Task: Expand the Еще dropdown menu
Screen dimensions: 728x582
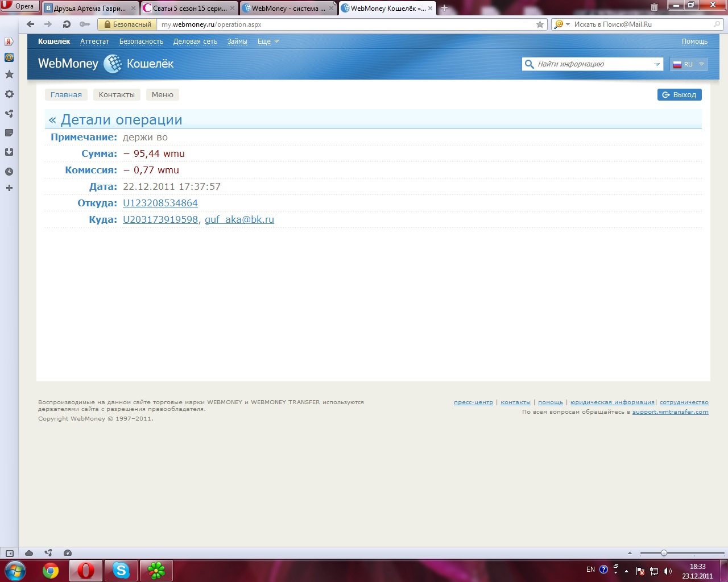Action: click(268, 41)
